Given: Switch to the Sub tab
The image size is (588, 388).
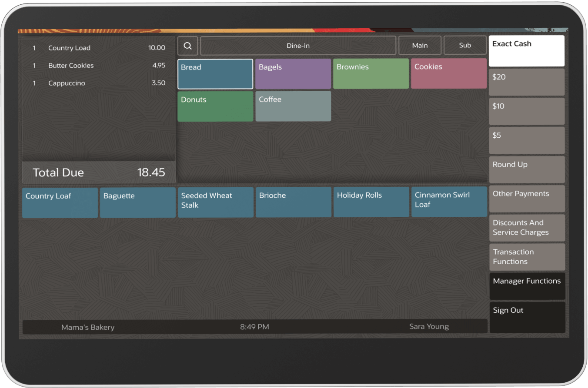Looking at the screenshot, I should (x=465, y=45).
